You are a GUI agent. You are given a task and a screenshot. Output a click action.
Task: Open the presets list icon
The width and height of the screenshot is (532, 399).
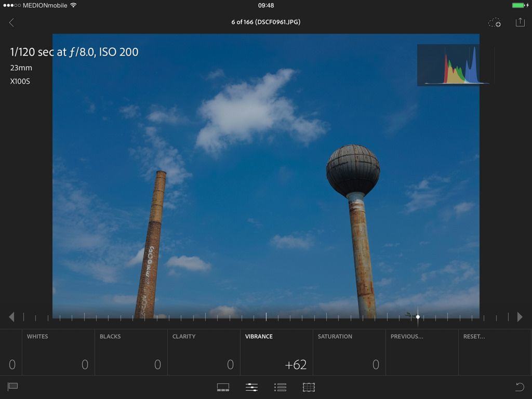click(280, 387)
